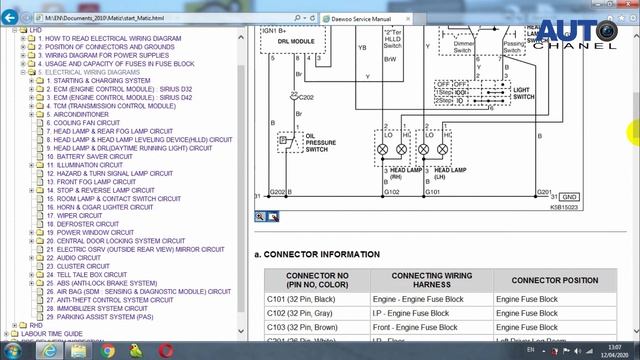Open Head Lamp & DRL Circuit page

[129, 148]
